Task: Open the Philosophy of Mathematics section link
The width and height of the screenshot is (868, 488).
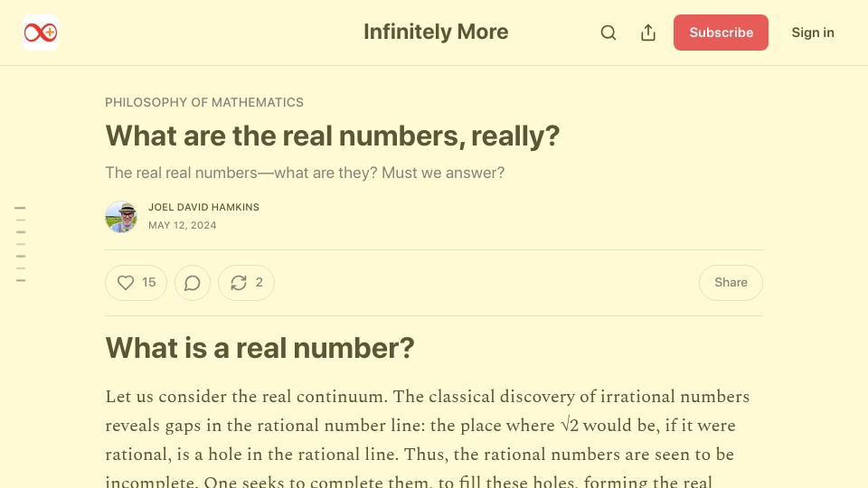Action: tap(204, 102)
